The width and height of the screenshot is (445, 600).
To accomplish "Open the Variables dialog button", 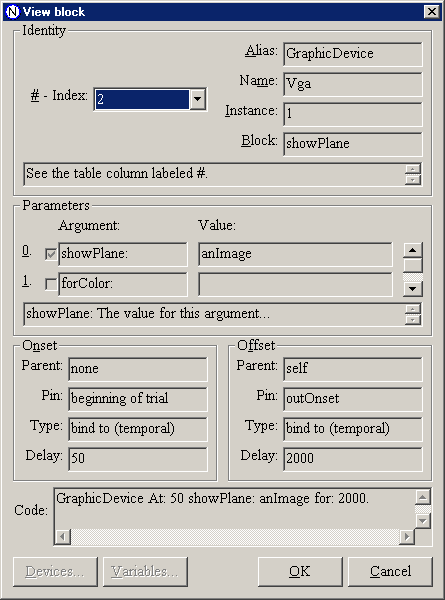I will [x=145, y=571].
